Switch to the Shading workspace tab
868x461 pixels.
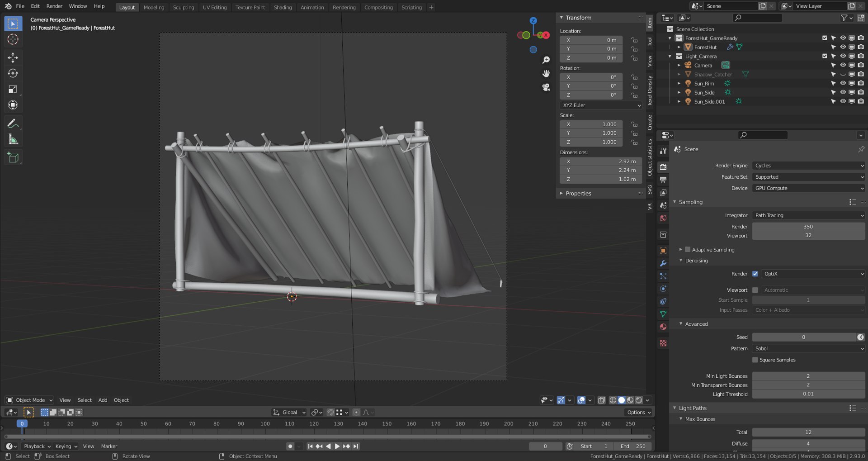click(x=283, y=7)
